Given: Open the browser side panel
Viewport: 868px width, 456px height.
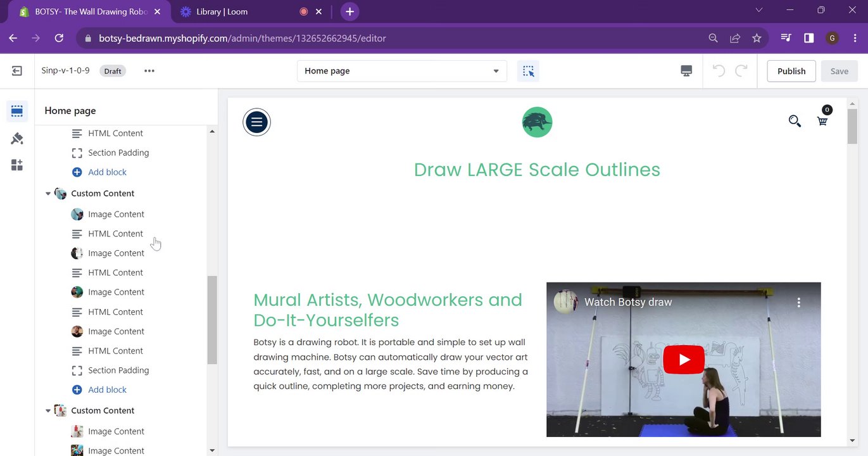Looking at the screenshot, I should point(808,38).
